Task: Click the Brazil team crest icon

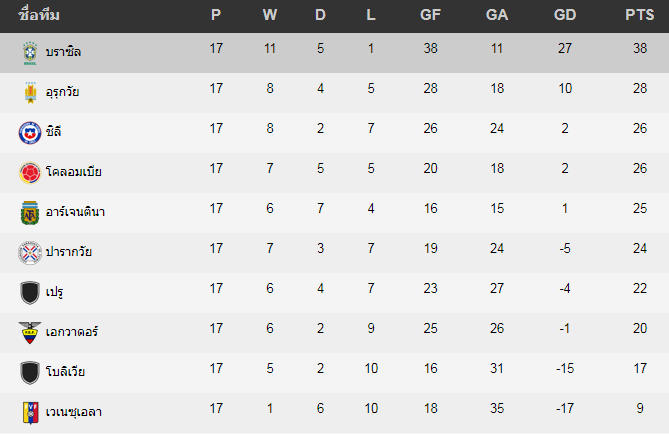Action: [30, 52]
